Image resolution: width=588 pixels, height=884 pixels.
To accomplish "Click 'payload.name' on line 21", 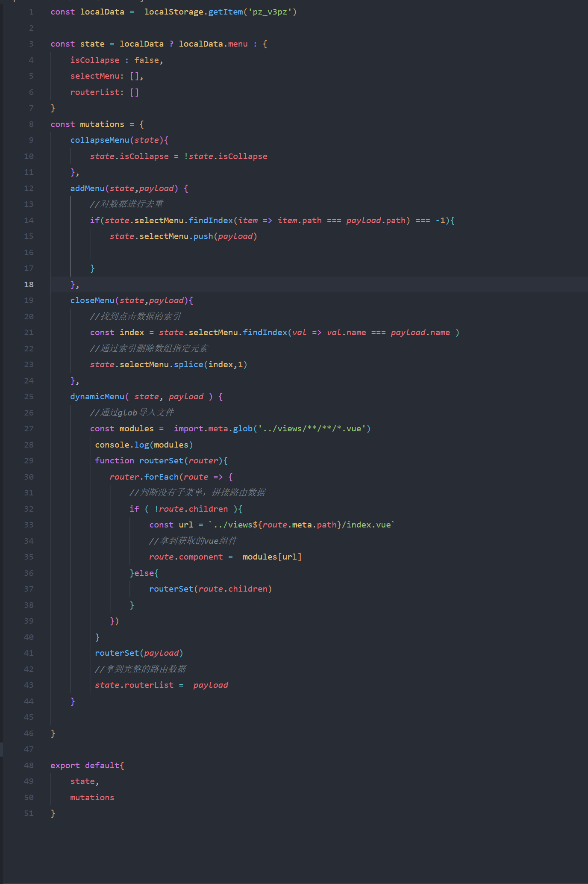I will click(420, 333).
